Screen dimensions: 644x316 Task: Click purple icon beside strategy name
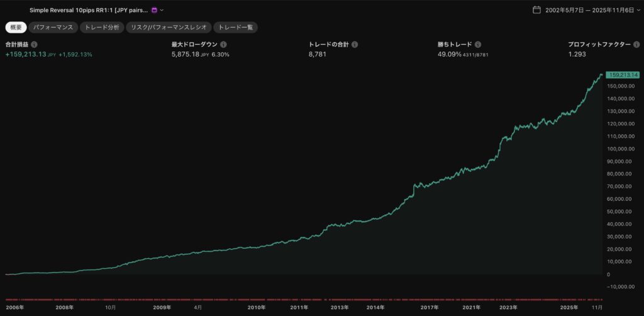pyautogui.click(x=154, y=10)
